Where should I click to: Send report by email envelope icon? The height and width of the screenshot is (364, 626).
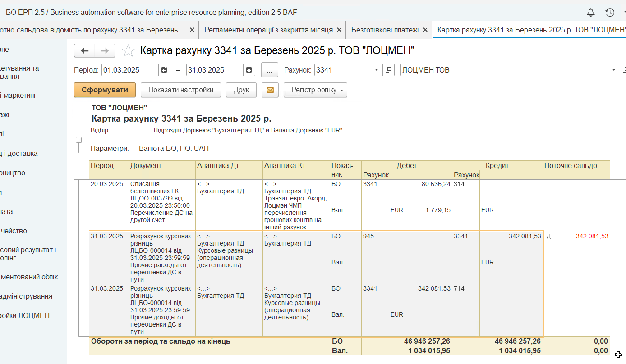click(x=270, y=90)
